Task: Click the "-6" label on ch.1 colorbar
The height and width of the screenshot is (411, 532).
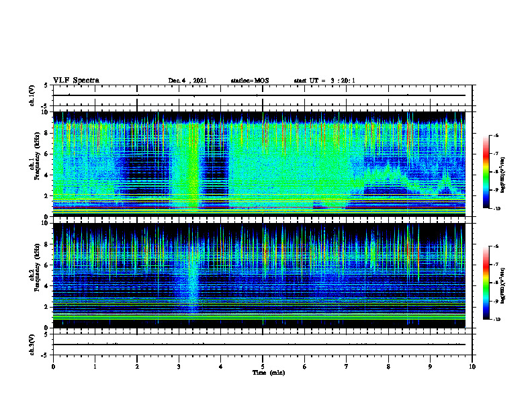Action: (496, 135)
